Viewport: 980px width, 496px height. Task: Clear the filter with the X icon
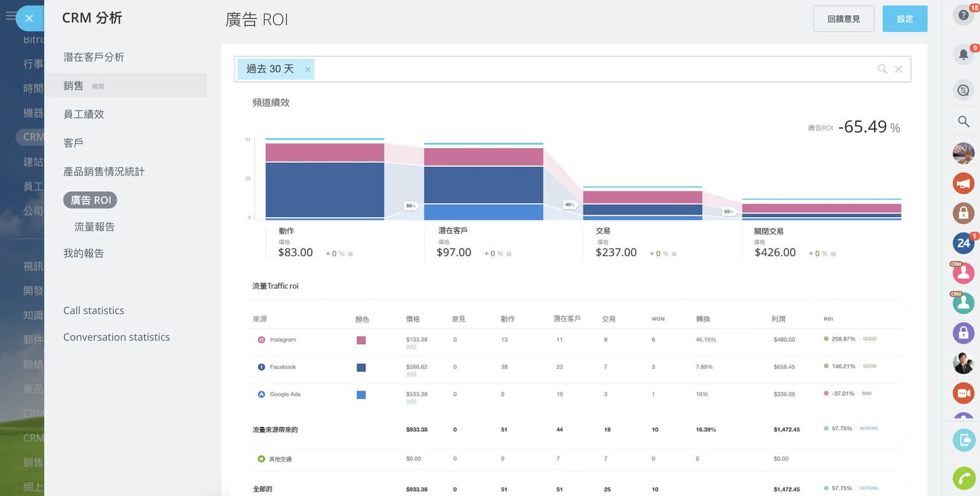coord(899,69)
